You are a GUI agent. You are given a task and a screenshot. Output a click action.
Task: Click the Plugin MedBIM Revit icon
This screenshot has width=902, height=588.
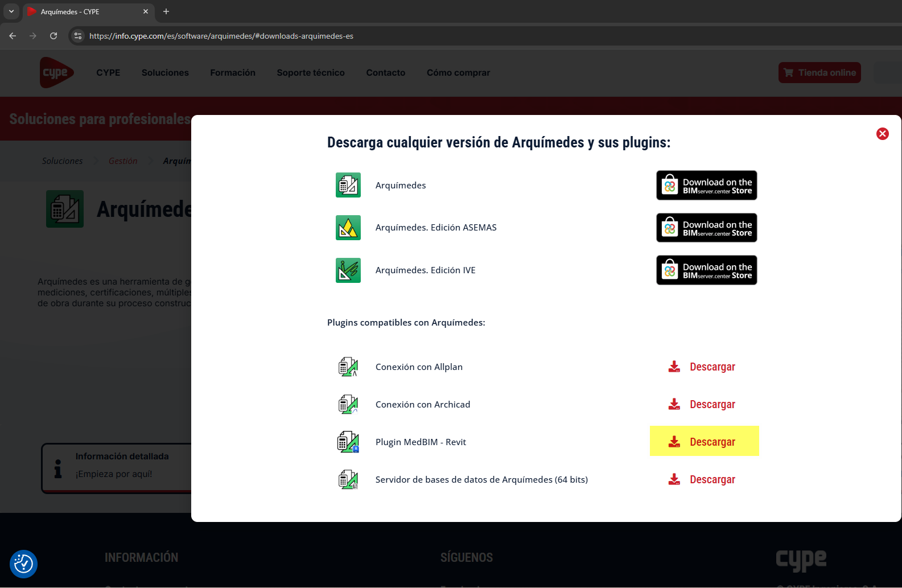click(348, 442)
